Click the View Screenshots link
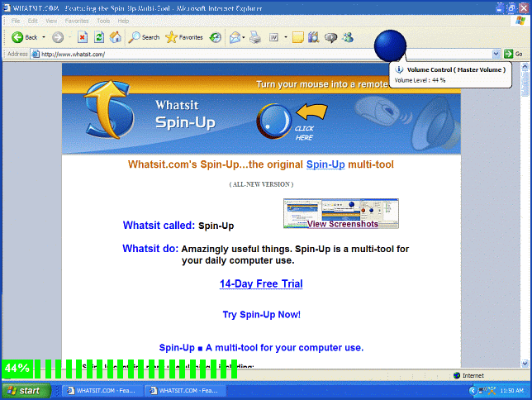The height and width of the screenshot is (400, 532). click(342, 224)
